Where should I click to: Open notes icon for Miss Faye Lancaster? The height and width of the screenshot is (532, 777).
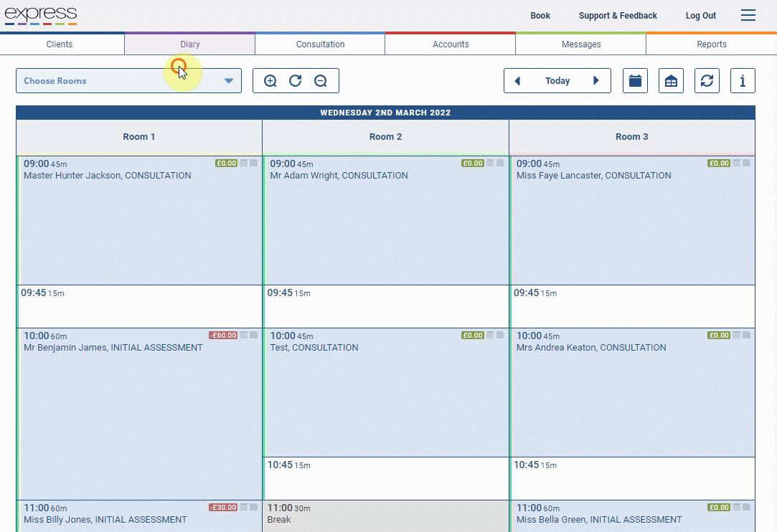click(736, 163)
